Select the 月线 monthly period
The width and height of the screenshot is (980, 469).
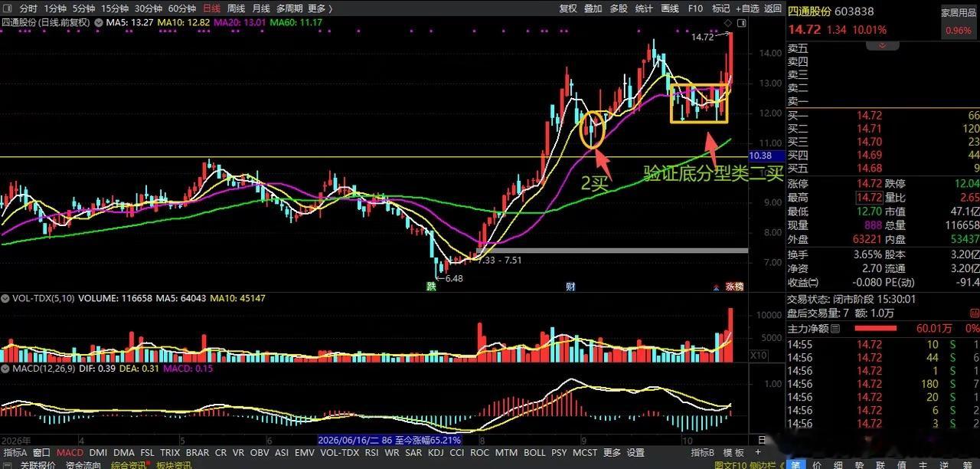click(261, 8)
